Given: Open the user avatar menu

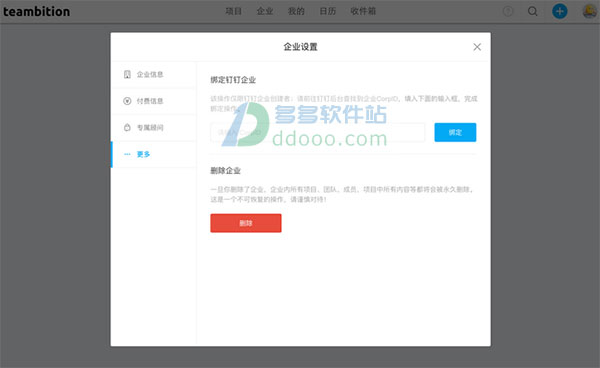Looking at the screenshot, I should point(590,11).
